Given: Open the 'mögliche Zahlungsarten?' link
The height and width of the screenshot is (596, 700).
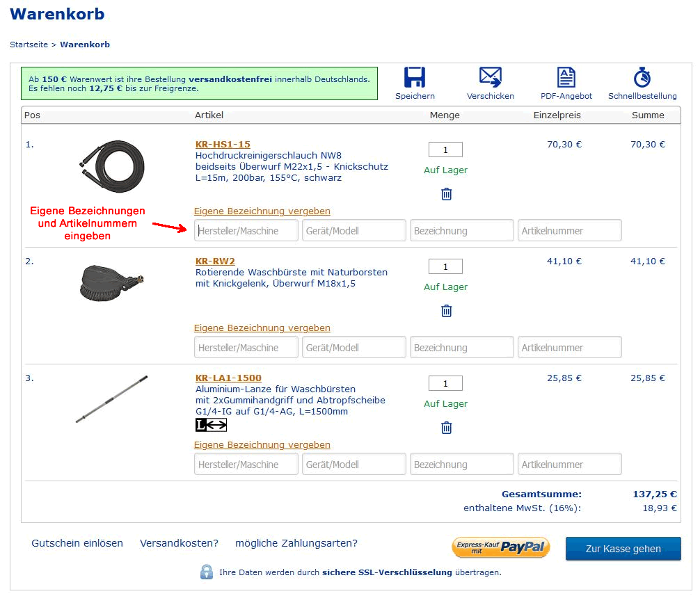Looking at the screenshot, I should click(x=296, y=543).
